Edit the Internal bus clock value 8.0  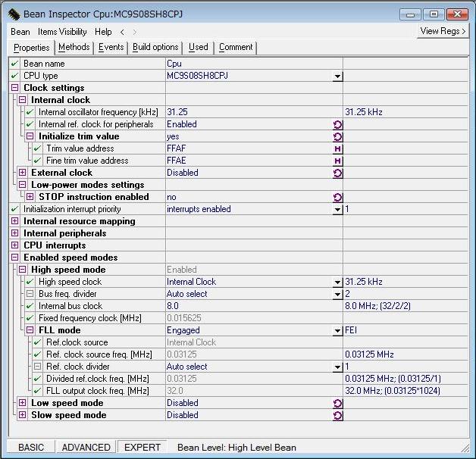coord(254,306)
